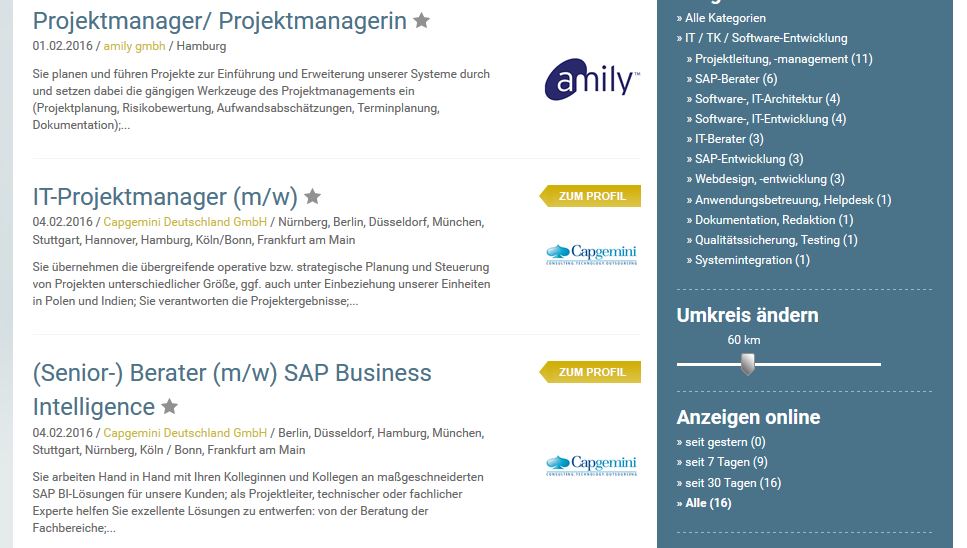Star the SAP Business Intelligence job listing
The image size is (967, 548).
coord(170,407)
